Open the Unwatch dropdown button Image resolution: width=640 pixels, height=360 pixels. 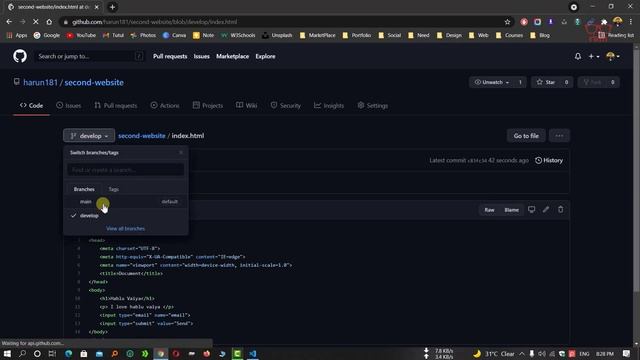492,82
